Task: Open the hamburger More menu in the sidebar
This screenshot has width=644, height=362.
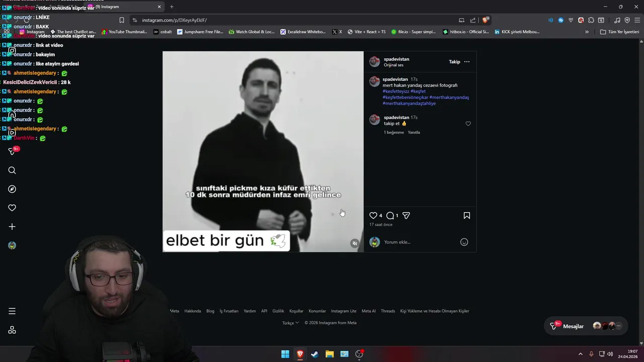Action: point(12,311)
